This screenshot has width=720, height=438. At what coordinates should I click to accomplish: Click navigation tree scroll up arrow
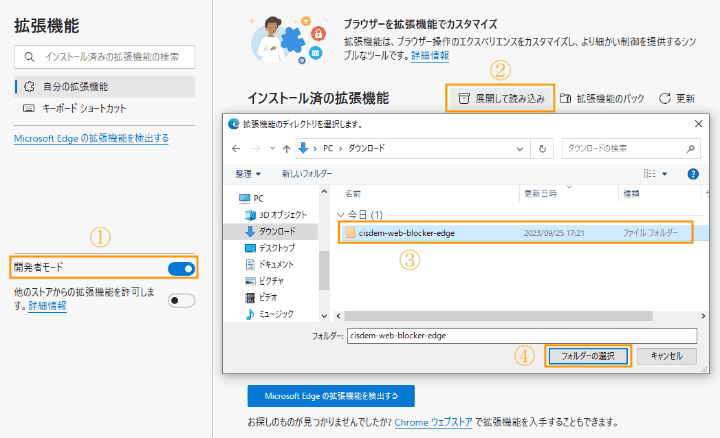pyautogui.click(x=324, y=191)
